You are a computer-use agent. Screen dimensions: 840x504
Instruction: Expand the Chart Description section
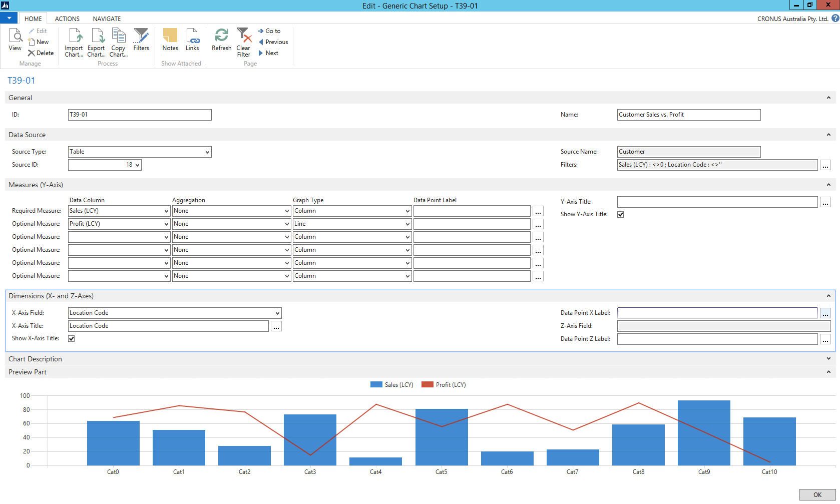pyautogui.click(x=828, y=359)
